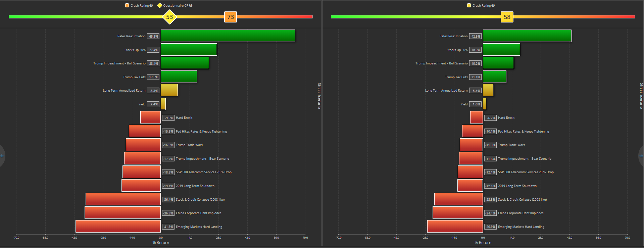Toggle the right panel Crash Rating legend swatch
The height and width of the screenshot is (248, 644).
click(x=469, y=6)
